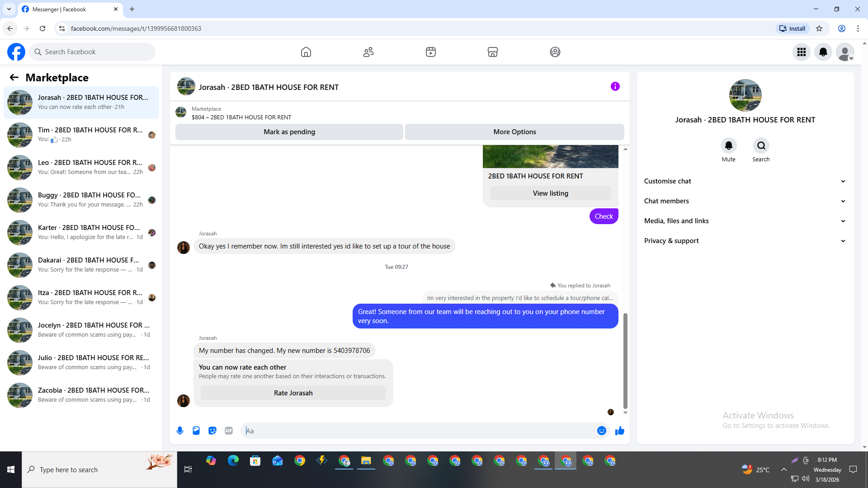The image size is (868, 488).
Task: Go to Facebook Home tab
Action: coord(306,52)
